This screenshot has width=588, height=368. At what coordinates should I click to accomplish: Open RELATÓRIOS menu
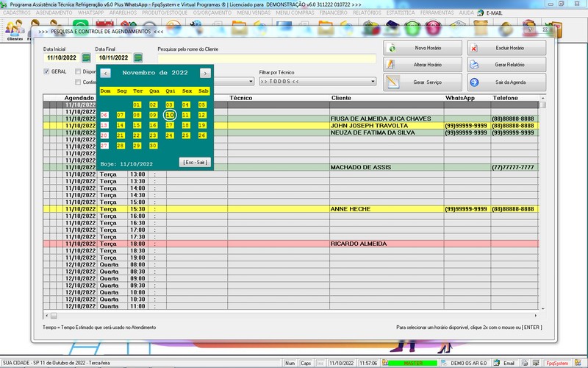tap(367, 13)
